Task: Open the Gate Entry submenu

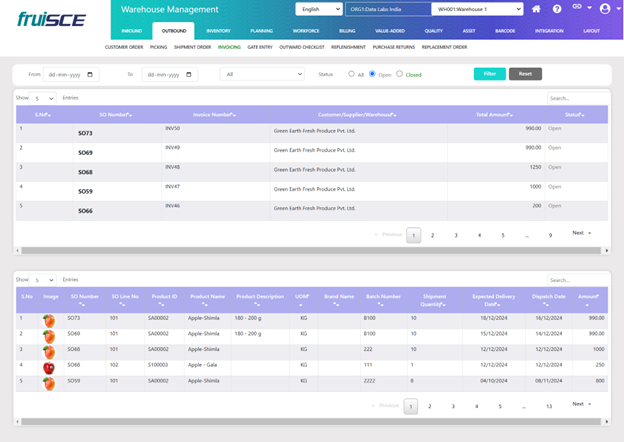Action: coord(264,47)
